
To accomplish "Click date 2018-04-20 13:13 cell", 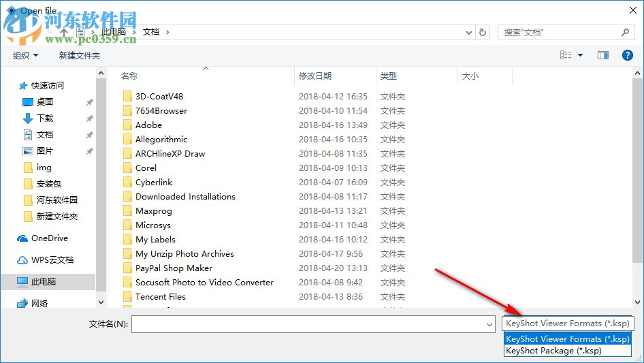I will tap(333, 268).
